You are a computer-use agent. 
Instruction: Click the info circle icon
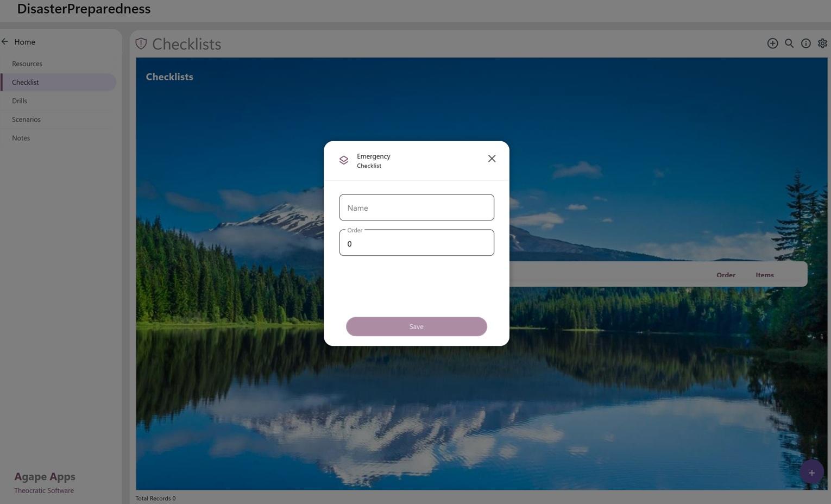(806, 43)
